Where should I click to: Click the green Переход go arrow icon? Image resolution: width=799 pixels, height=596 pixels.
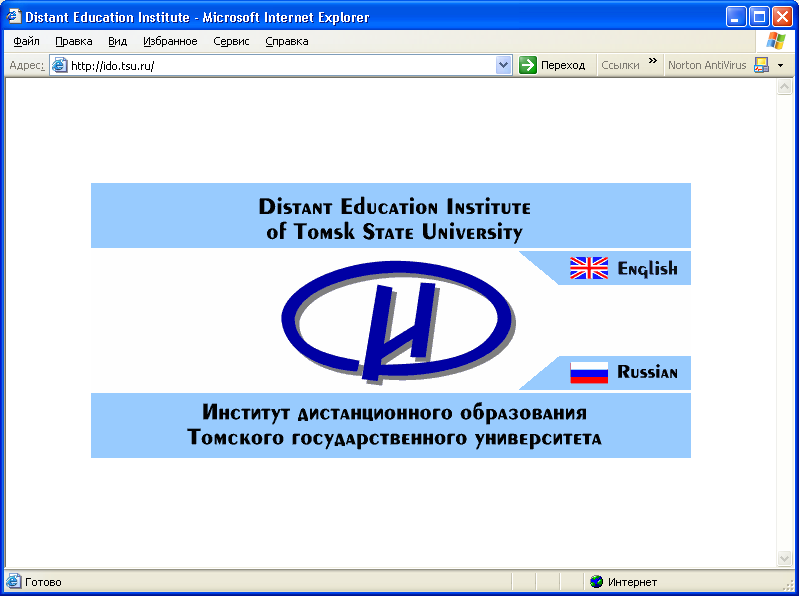tap(528, 65)
